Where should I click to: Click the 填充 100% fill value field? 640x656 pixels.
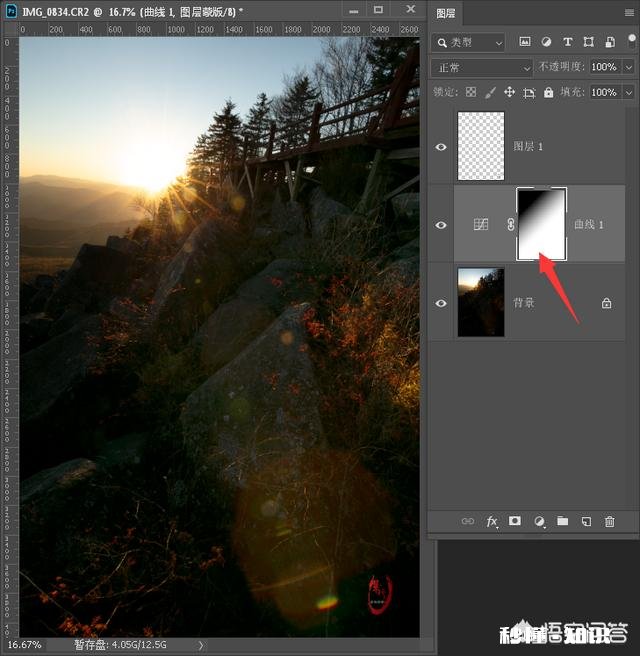[601, 92]
